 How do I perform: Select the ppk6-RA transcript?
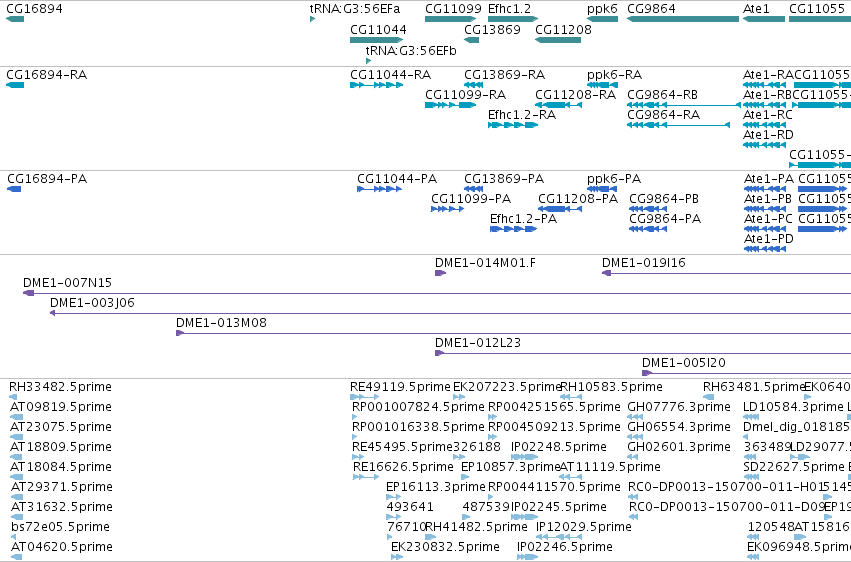[x=602, y=85]
